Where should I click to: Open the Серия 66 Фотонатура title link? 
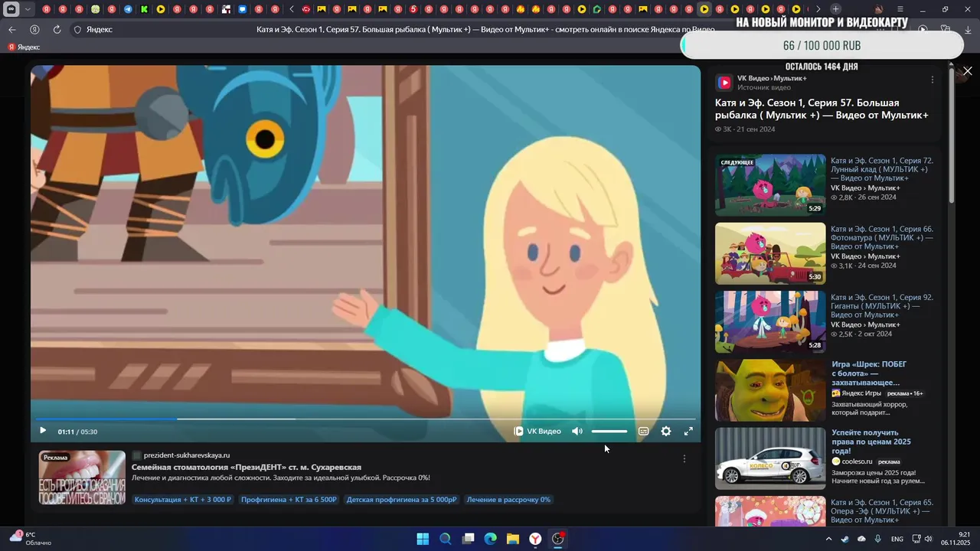coord(882,237)
